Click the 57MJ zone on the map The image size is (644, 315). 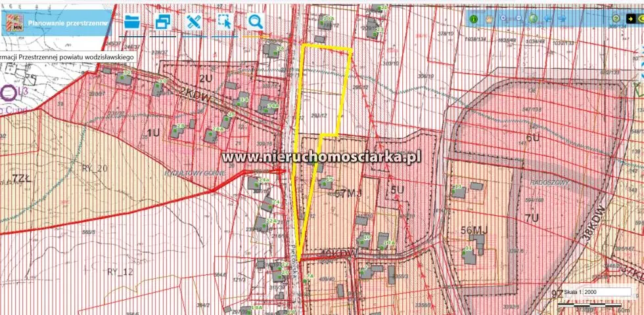(349, 194)
